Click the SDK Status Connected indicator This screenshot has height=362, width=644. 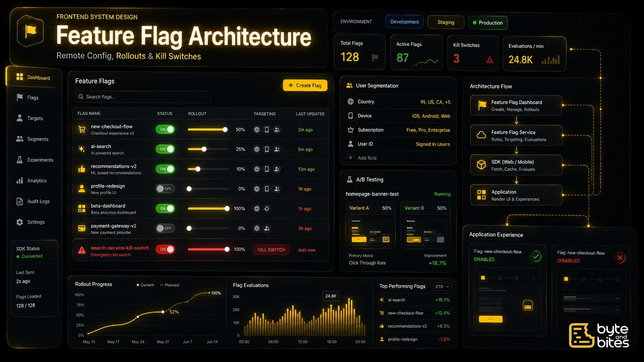[29, 256]
